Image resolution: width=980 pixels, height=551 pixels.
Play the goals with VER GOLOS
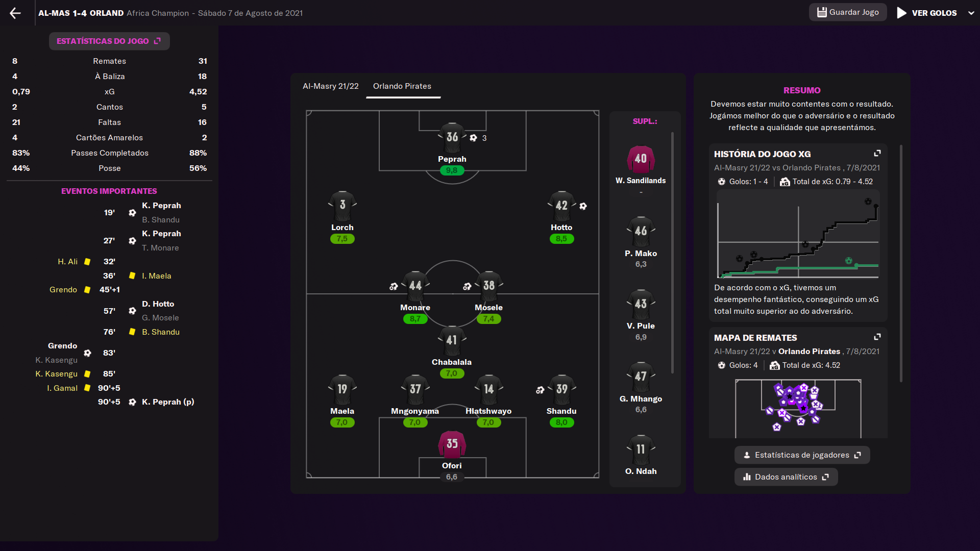pos(927,13)
